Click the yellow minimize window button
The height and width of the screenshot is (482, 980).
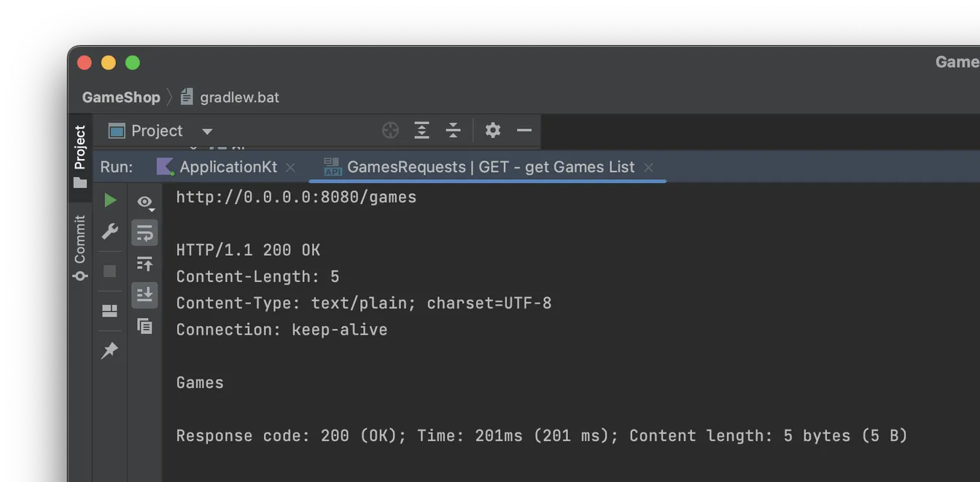[109, 63]
